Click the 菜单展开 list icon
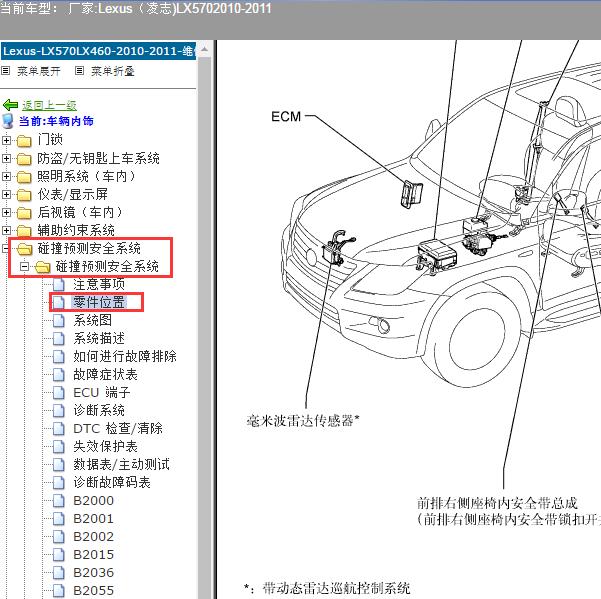601x599 pixels. [x=5, y=71]
